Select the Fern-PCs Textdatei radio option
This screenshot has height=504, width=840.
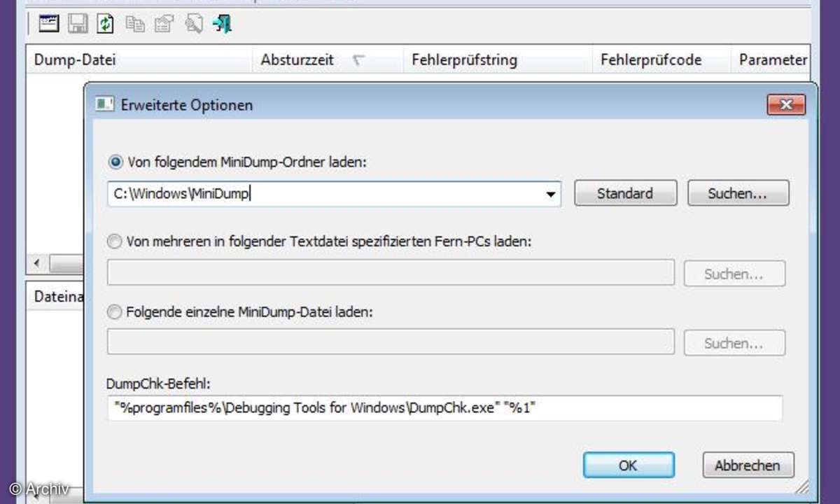click(x=115, y=241)
